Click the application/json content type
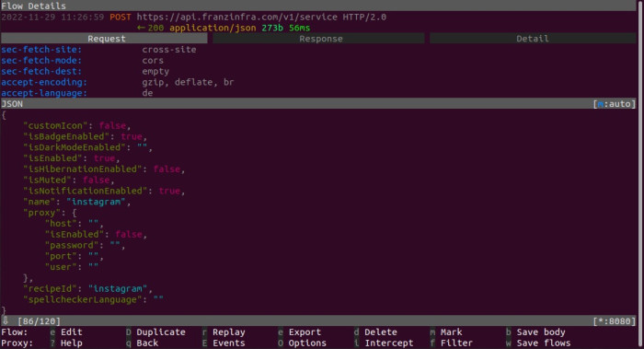This screenshot has height=349, width=644. pyautogui.click(x=213, y=28)
